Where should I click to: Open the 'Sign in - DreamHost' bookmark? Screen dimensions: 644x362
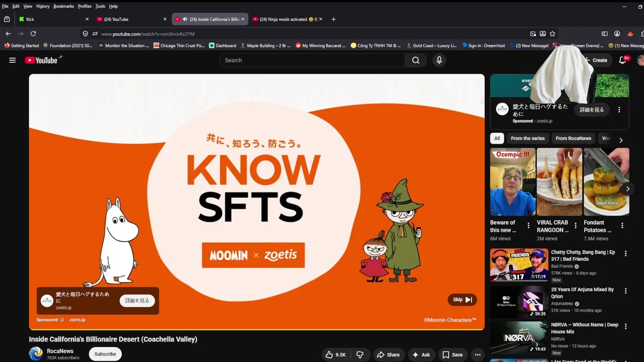484,45
